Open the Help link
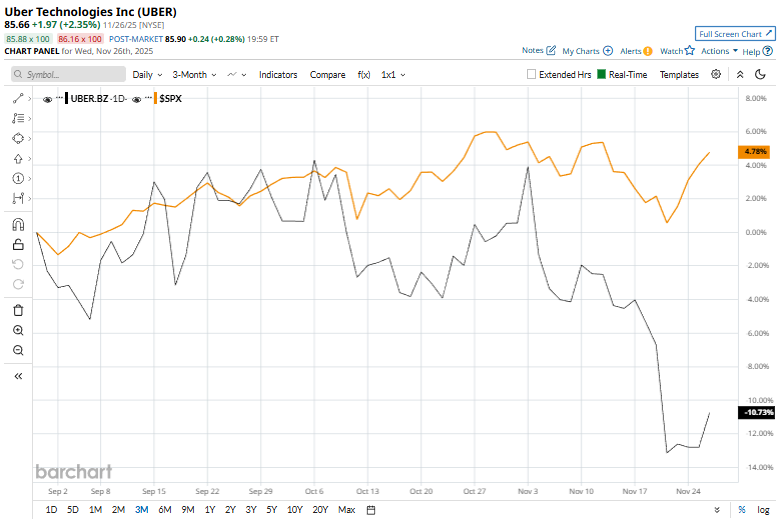The image size is (777, 526). (758, 51)
